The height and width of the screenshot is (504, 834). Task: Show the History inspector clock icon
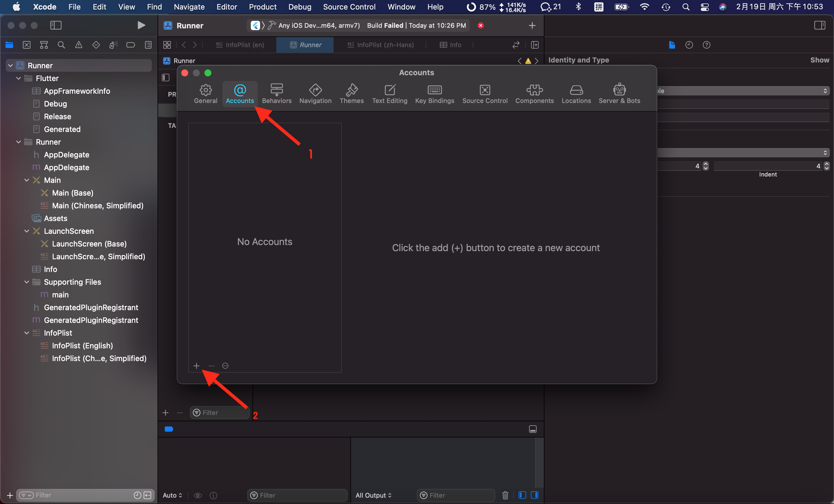[689, 45]
